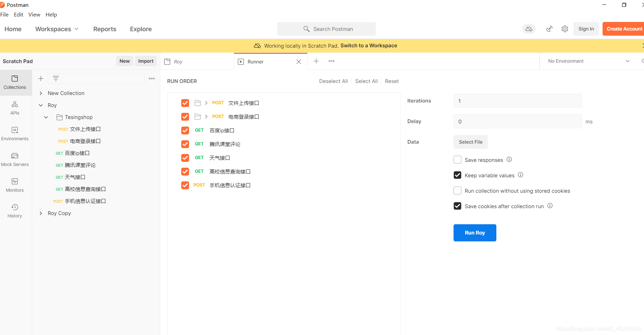Click the info icon next to Save responses
Viewport: 644px width, 335px height.
click(x=509, y=159)
